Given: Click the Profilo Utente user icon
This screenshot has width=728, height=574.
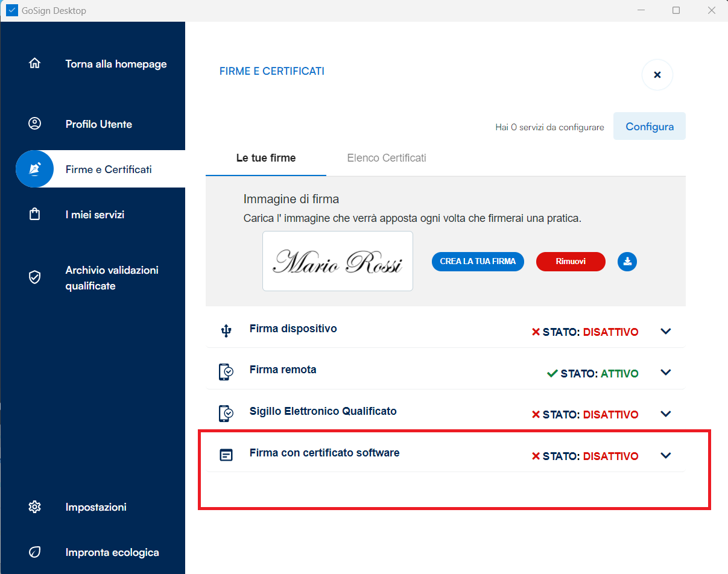Looking at the screenshot, I should (35, 124).
